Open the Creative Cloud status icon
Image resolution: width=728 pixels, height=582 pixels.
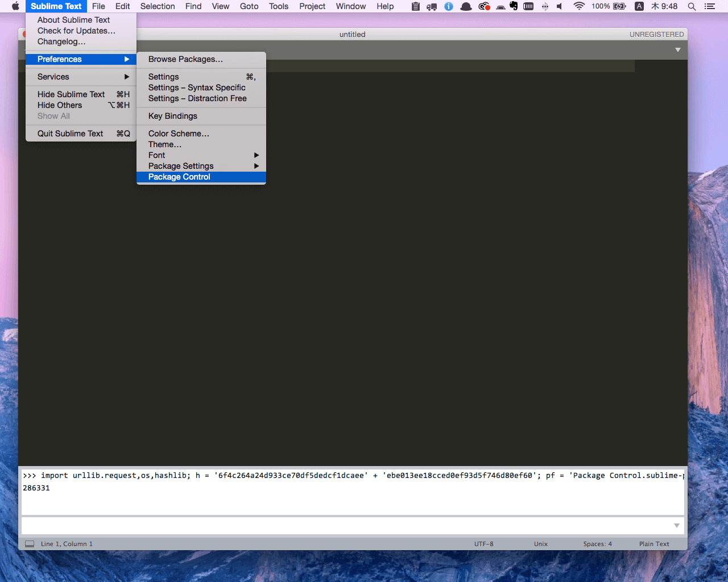pos(484,6)
